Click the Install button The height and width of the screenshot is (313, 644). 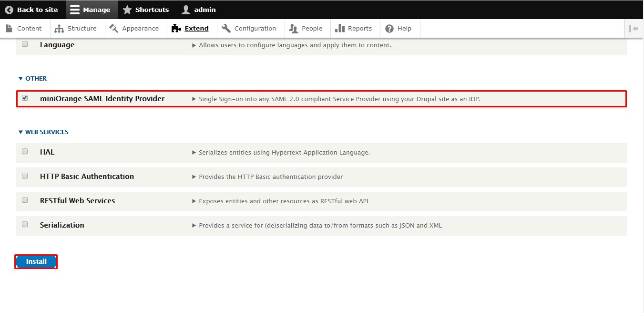36,261
